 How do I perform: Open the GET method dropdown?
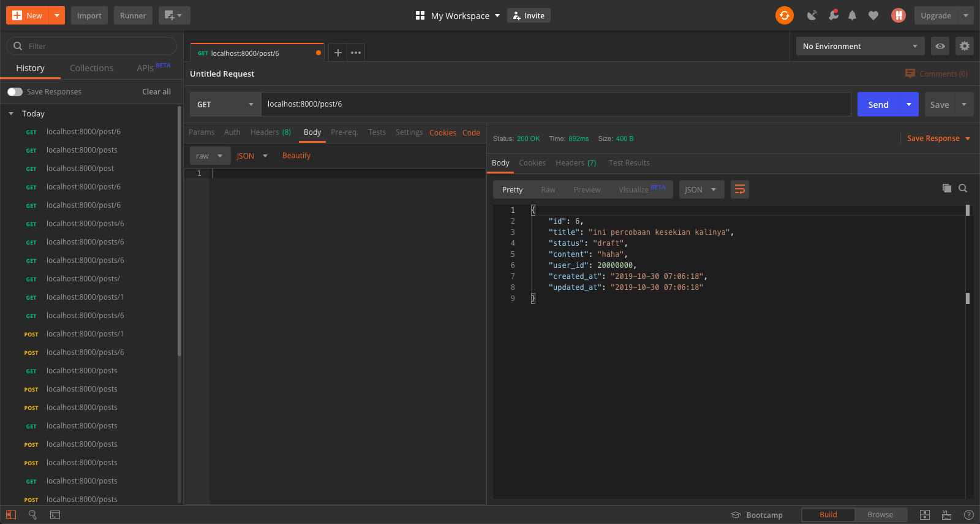(225, 105)
